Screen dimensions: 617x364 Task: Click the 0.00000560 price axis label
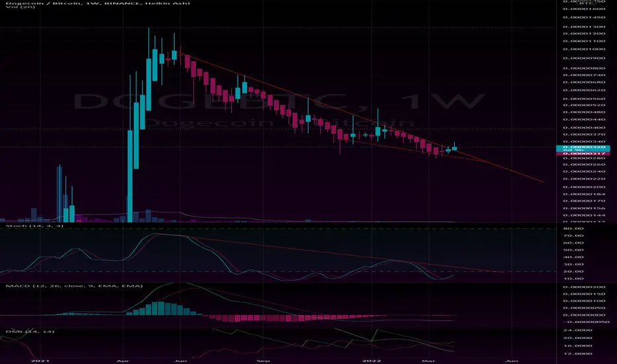coord(583,99)
